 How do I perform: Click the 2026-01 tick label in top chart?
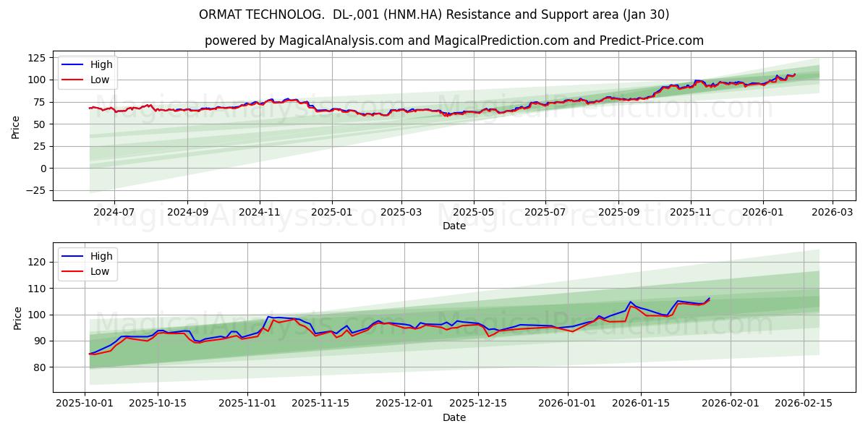(x=763, y=212)
